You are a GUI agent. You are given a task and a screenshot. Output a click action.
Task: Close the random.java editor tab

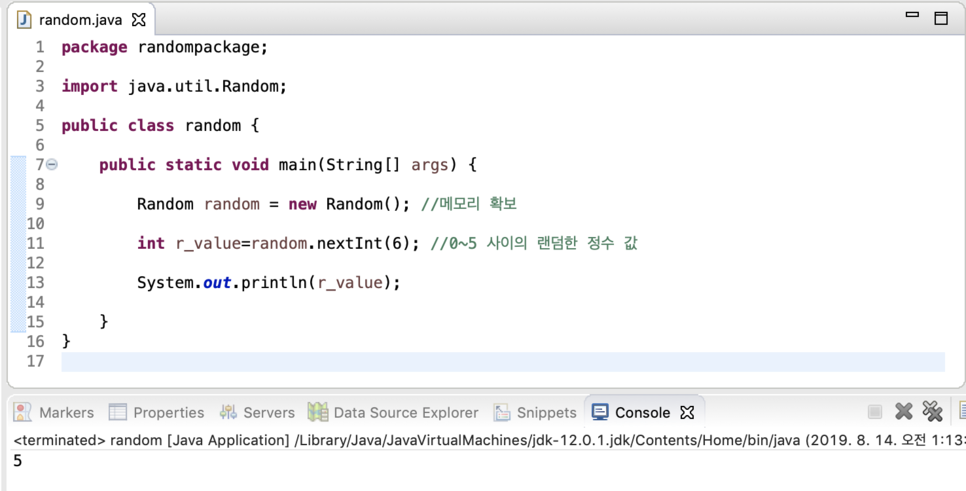tap(139, 20)
